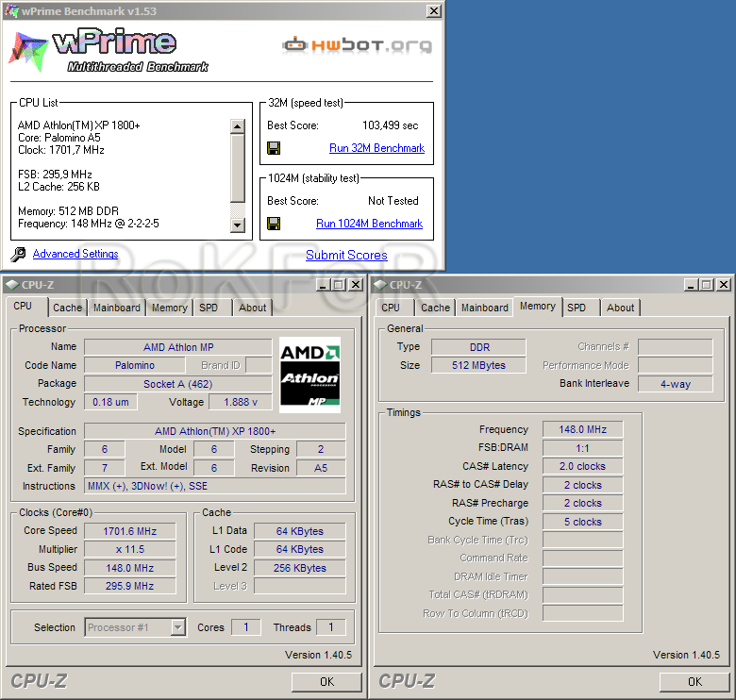The image size is (736, 700).
Task: Run the 32M Benchmark
Action: [x=376, y=148]
